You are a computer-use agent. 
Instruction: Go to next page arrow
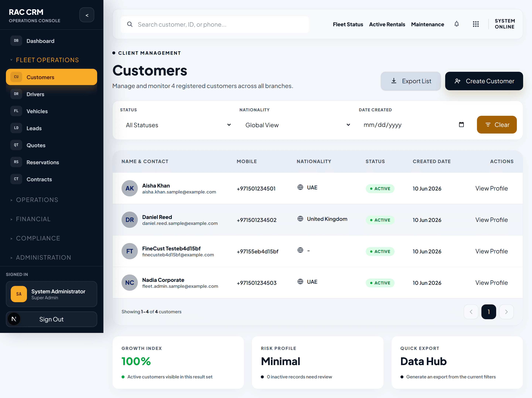coord(506,312)
